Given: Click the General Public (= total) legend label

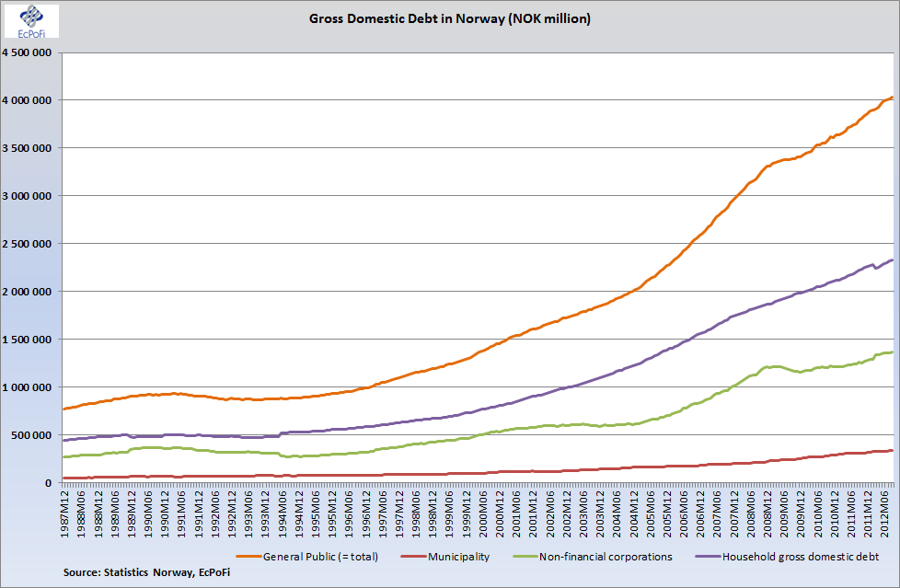Looking at the screenshot, I should coord(320,556).
